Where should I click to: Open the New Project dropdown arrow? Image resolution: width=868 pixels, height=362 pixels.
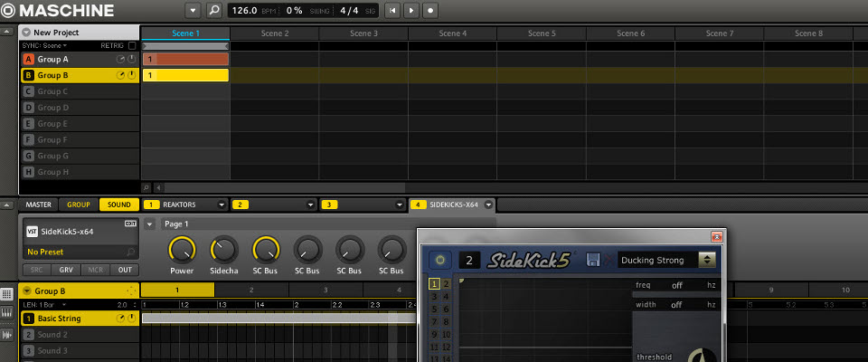[26, 33]
